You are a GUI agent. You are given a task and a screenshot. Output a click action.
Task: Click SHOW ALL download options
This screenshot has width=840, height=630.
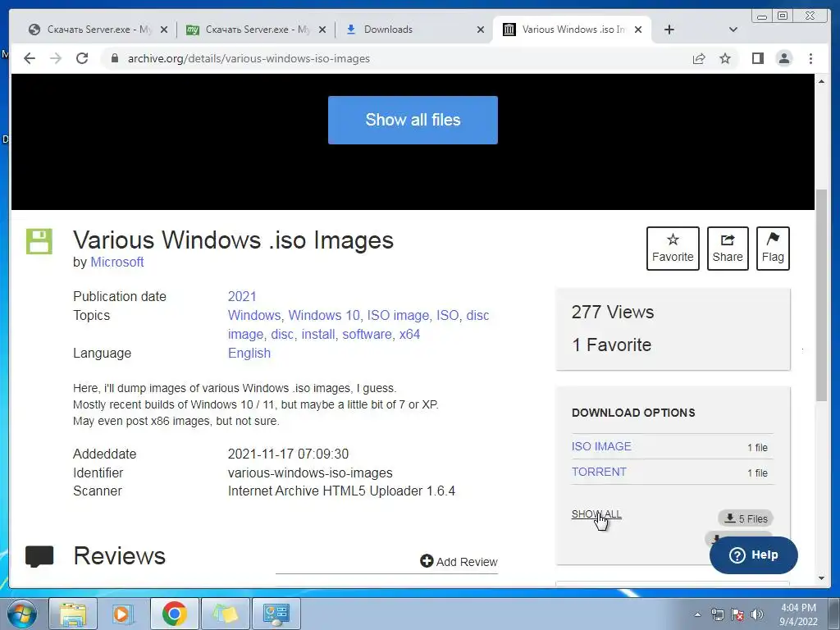click(x=596, y=514)
